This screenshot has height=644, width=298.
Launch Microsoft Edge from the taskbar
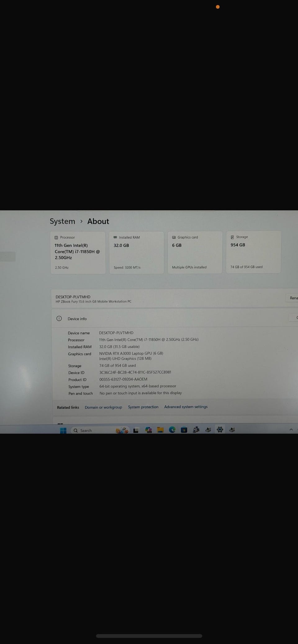tap(172, 430)
